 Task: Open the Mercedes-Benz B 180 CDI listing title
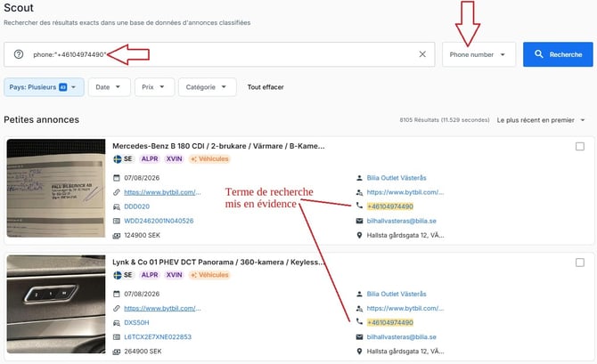(x=218, y=146)
